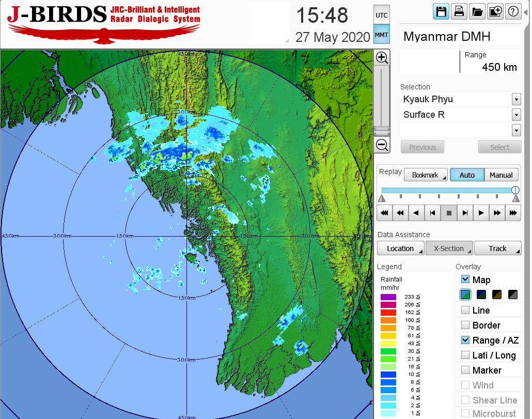Enable the Border overlay checkbox

point(465,325)
